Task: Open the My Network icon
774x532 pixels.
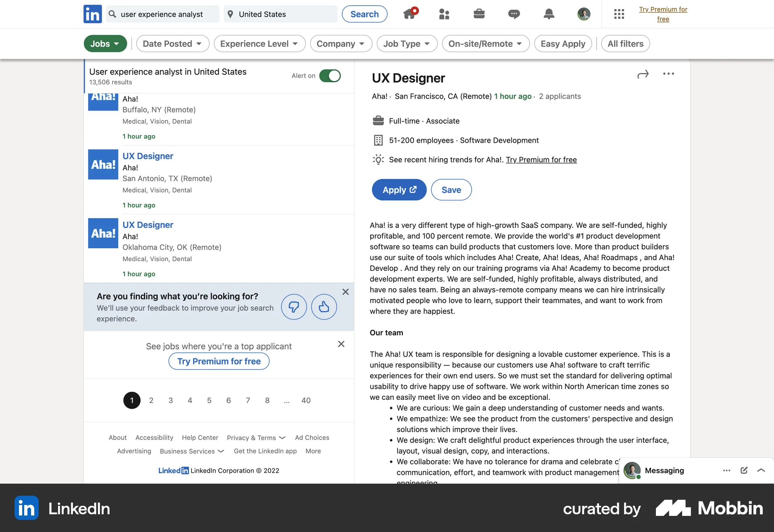Action: pos(444,14)
